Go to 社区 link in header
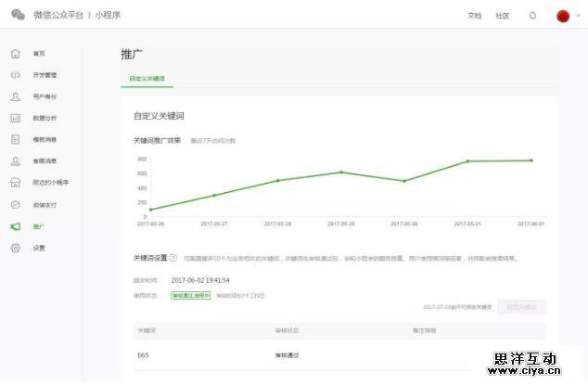Viewport: 588px width, 385px height. pyautogui.click(x=502, y=16)
